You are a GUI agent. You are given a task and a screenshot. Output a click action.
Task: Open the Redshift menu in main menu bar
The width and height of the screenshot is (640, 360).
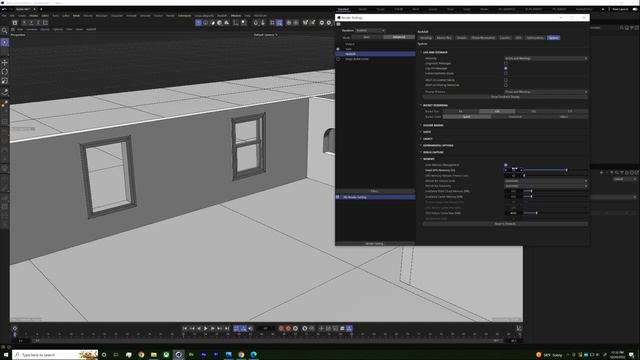[x=222, y=16]
